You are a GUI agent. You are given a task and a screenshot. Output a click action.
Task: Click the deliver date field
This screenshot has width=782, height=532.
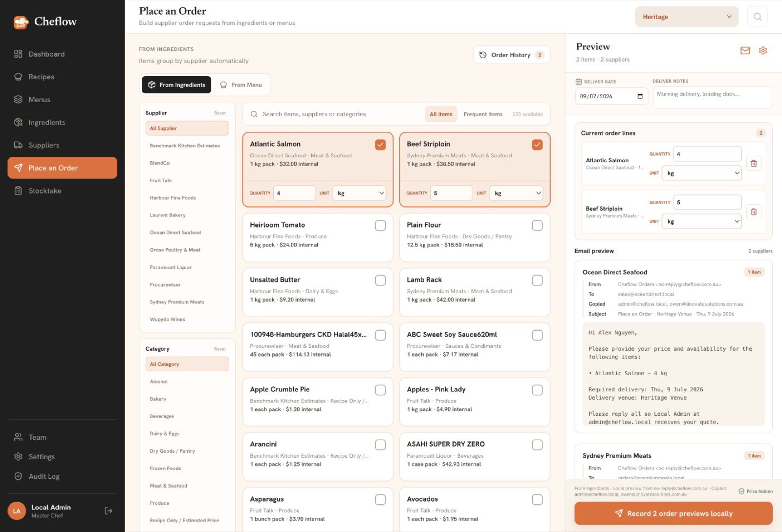coord(611,96)
